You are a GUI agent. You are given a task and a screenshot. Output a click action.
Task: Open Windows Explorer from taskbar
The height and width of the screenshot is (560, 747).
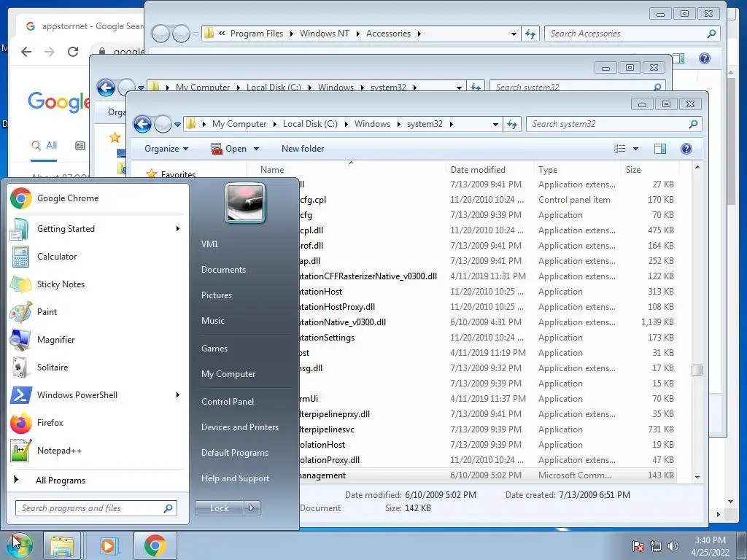tap(63, 545)
